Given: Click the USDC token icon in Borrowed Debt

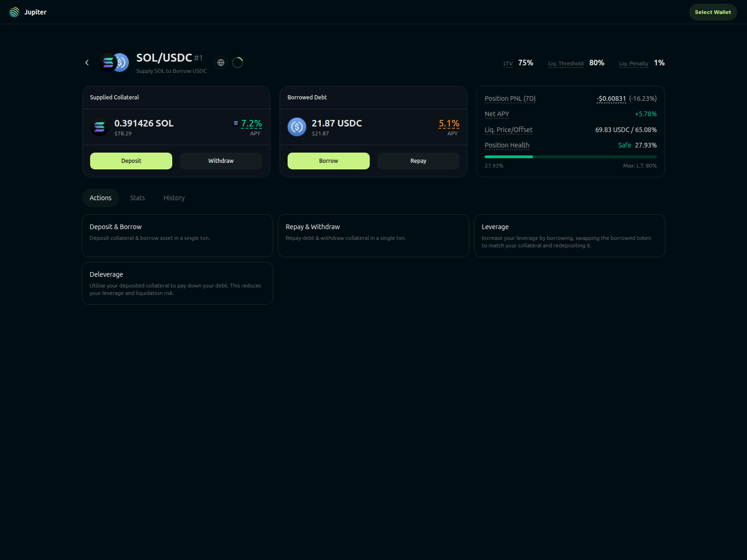Looking at the screenshot, I should [x=296, y=126].
